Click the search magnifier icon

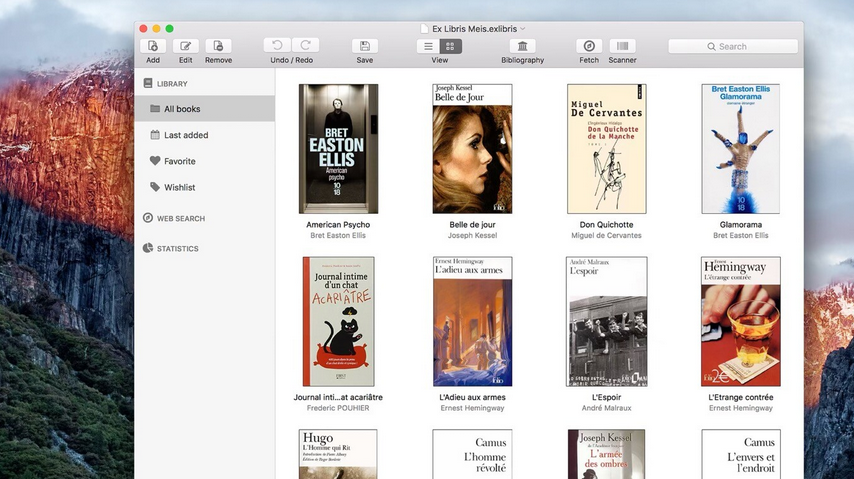[711, 47]
